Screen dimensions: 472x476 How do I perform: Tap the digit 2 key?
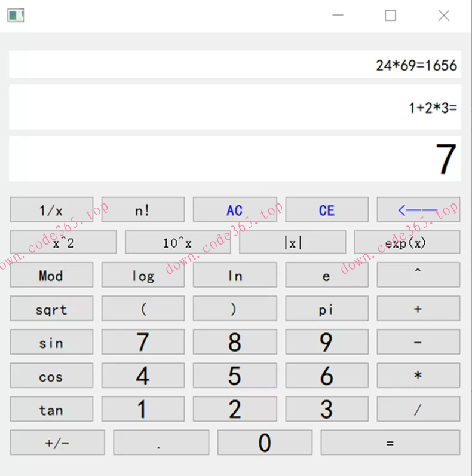[235, 408]
